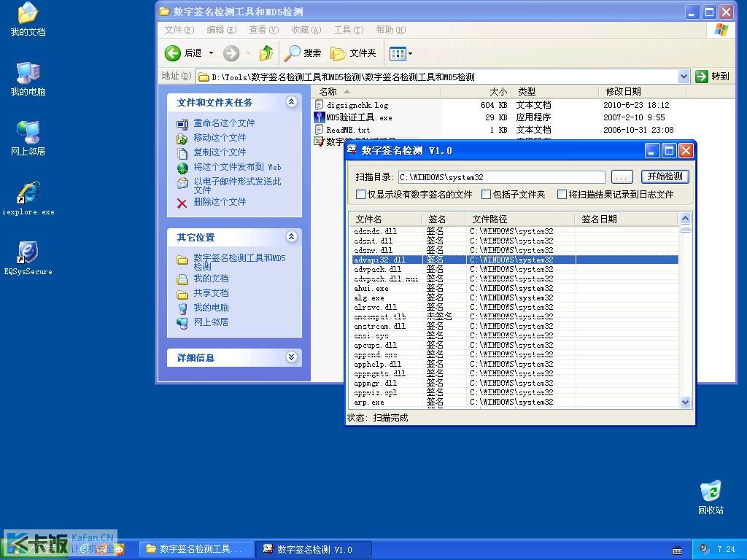Click the scroll down arrow in results list
Screen dimensions: 747x560
(x=685, y=402)
